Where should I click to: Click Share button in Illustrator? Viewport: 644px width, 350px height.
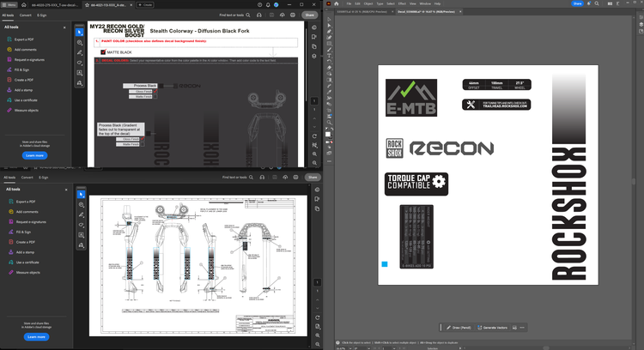tap(577, 3)
